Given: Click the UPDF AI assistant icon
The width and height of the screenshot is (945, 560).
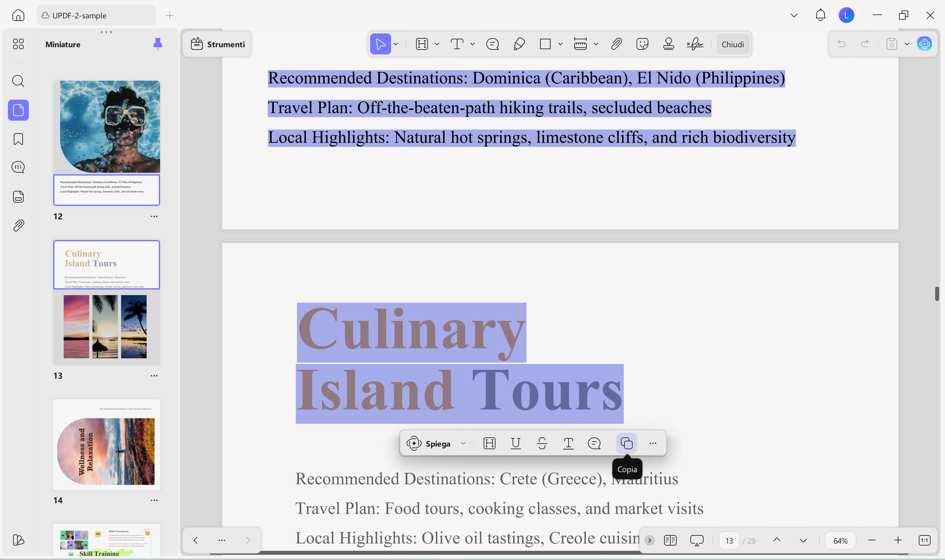Looking at the screenshot, I should coord(924,44).
